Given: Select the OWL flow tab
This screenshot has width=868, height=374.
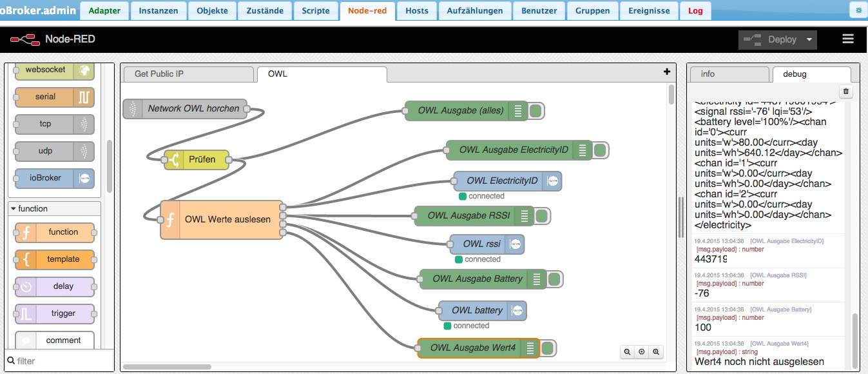Looking at the screenshot, I should point(322,74).
